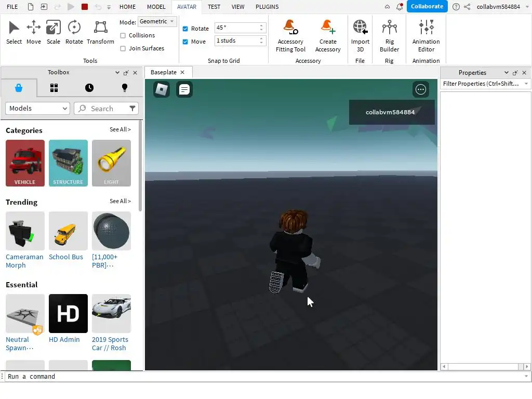Open the Toolbox search filter icon
Viewport: 532px width, 399px height.
(x=132, y=108)
